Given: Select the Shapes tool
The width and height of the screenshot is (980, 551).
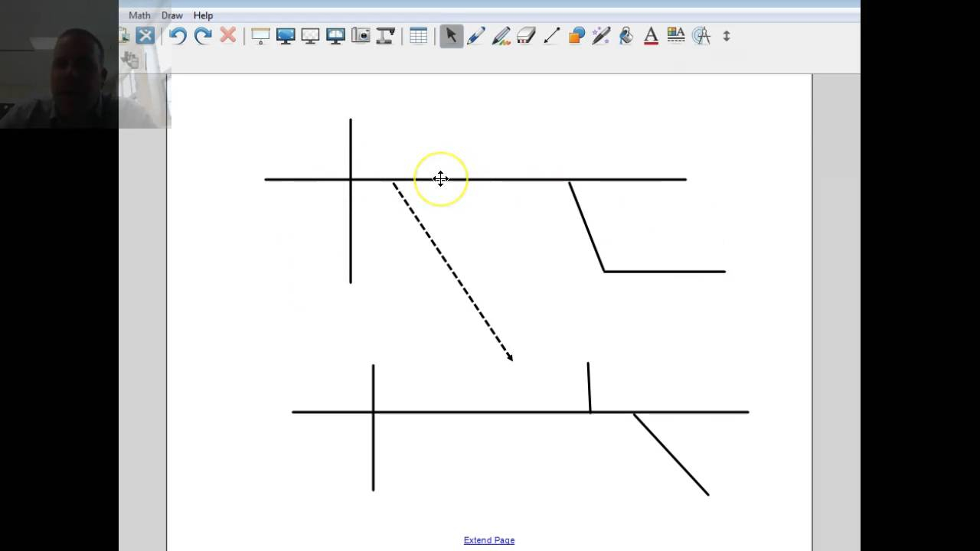Looking at the screenshot, I should 577,35.
